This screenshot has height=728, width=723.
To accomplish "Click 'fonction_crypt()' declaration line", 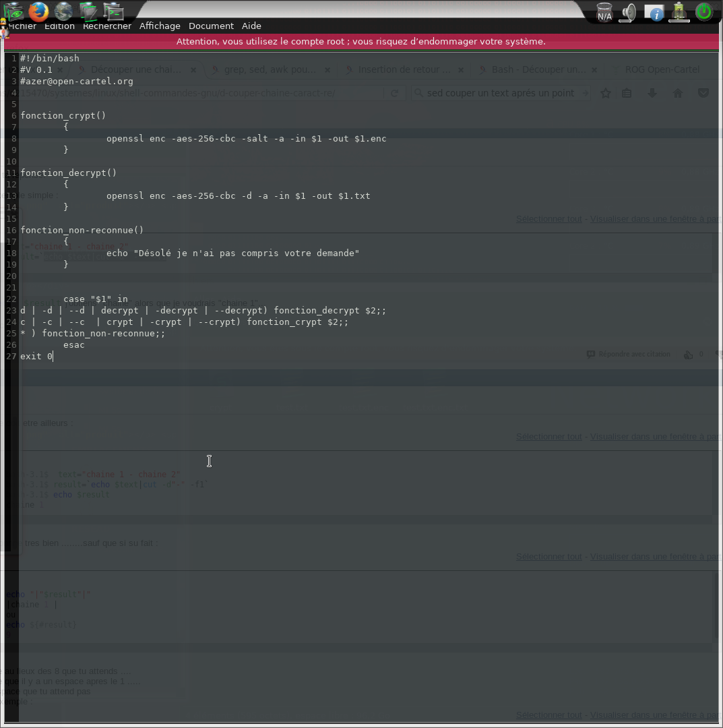I will pyautogui.click(x=63, y=116).
